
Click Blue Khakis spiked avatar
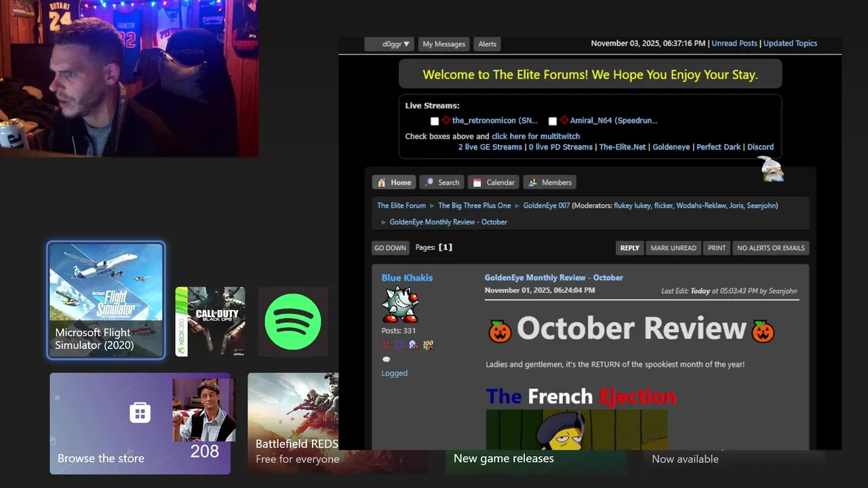click(x=400, y=304)
